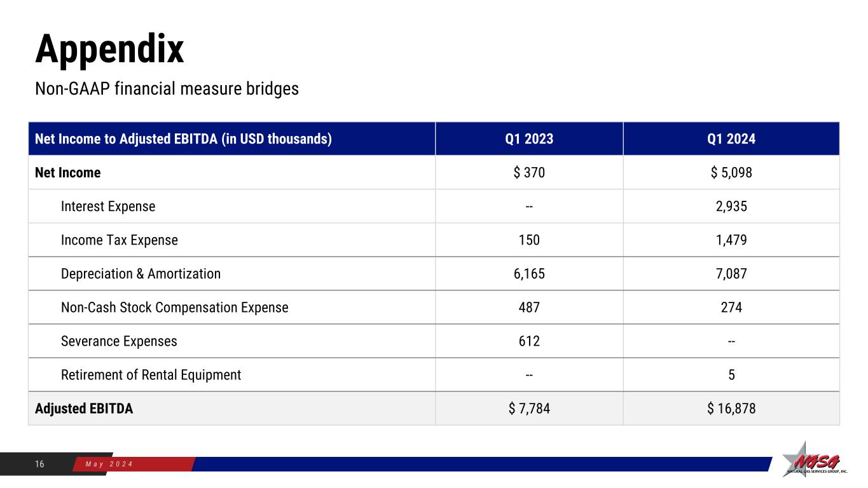This screenshot has height=488, width=868.
Task: Select the 2,935 interest expense value
Action: click(x=731, y=207)
